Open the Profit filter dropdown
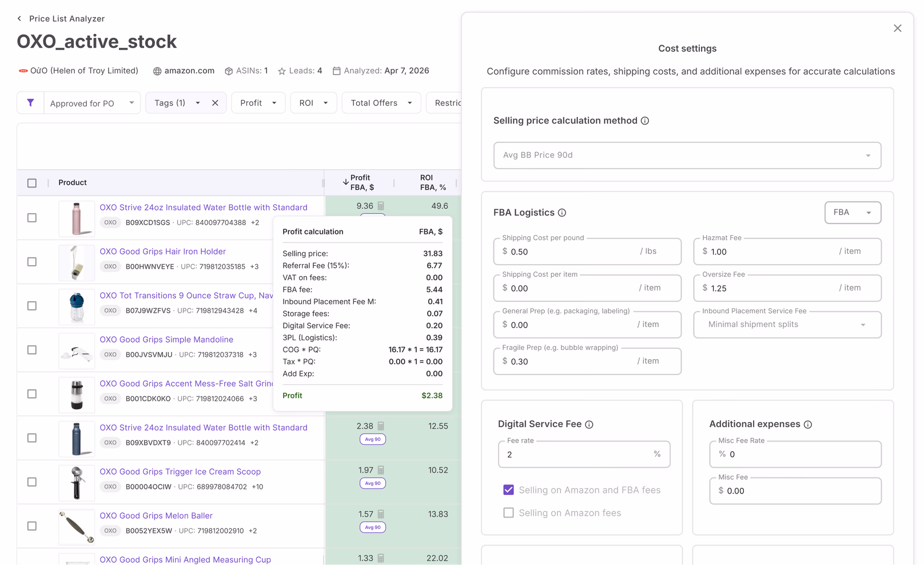This screenshot has height=565, width=924. click(x=258, y=103)
